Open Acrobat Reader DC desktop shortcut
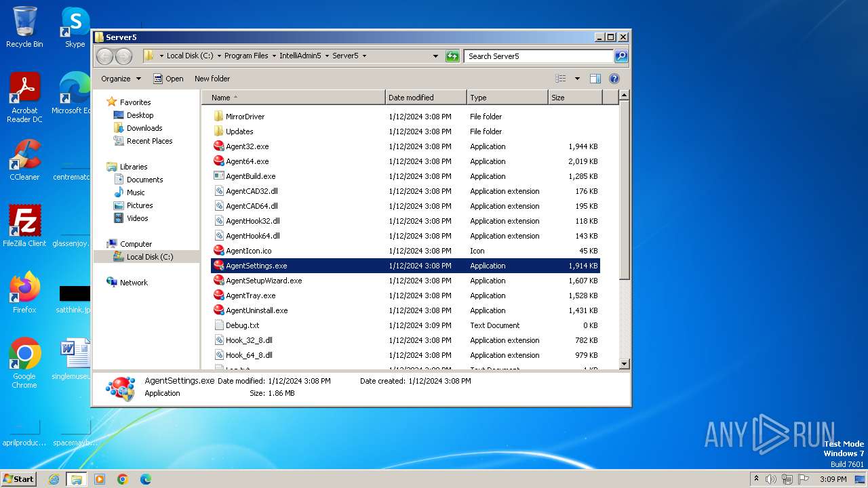Screen dimensions: 868x488 pos(24,98)
